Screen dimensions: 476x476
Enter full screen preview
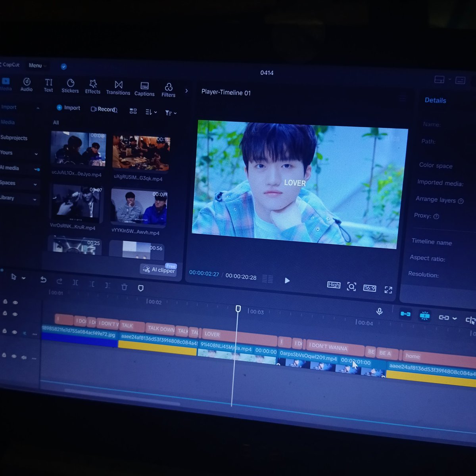(388, 290)
